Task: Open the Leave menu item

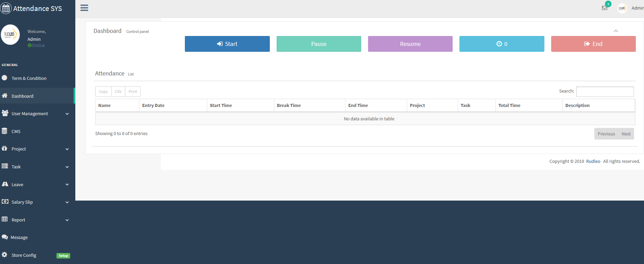Action: point(17,184)
